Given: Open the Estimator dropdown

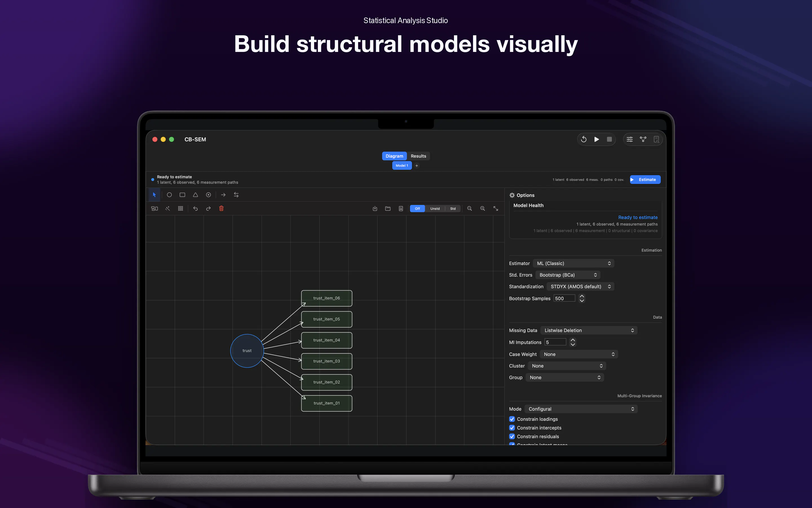Looking at the screenshot, I should point(573,263).
